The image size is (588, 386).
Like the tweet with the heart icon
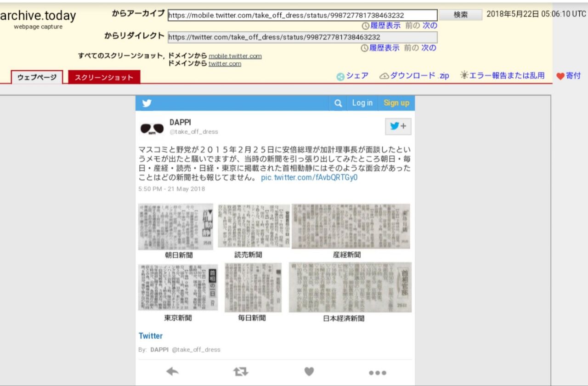click(309, 372)
